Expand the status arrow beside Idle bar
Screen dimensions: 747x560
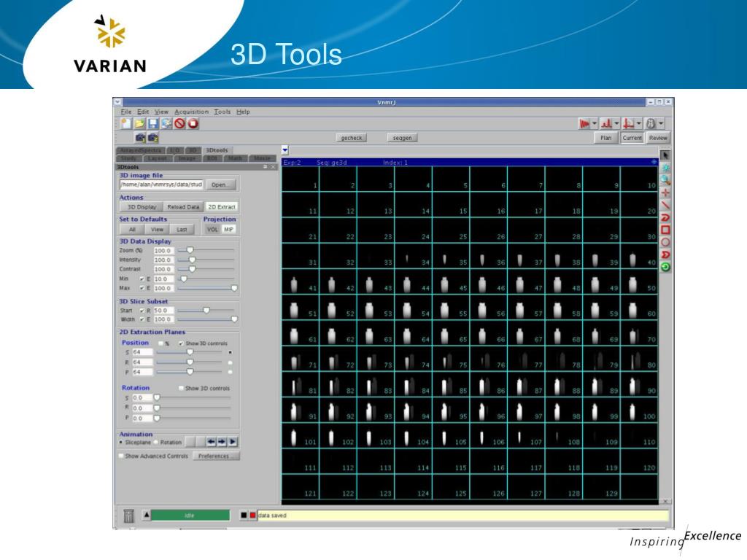[x=147, y=515]
